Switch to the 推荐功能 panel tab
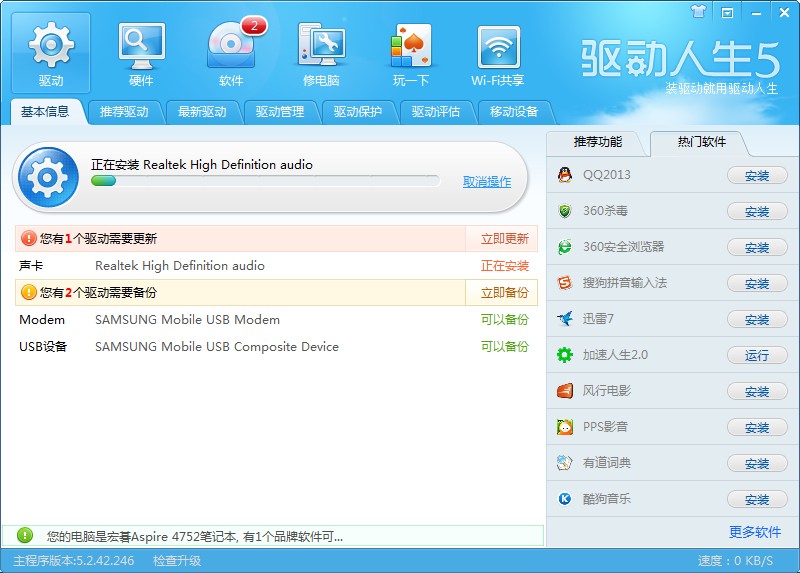Viewport: 800px width, 573px height. pyautogui.click(x=597, y=142)
